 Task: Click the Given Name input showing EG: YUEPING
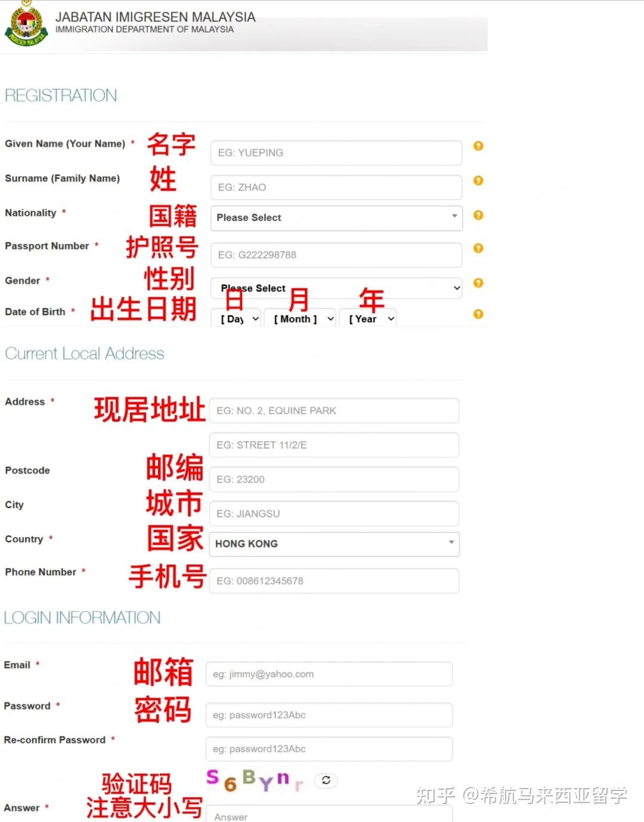click(336, 153)
